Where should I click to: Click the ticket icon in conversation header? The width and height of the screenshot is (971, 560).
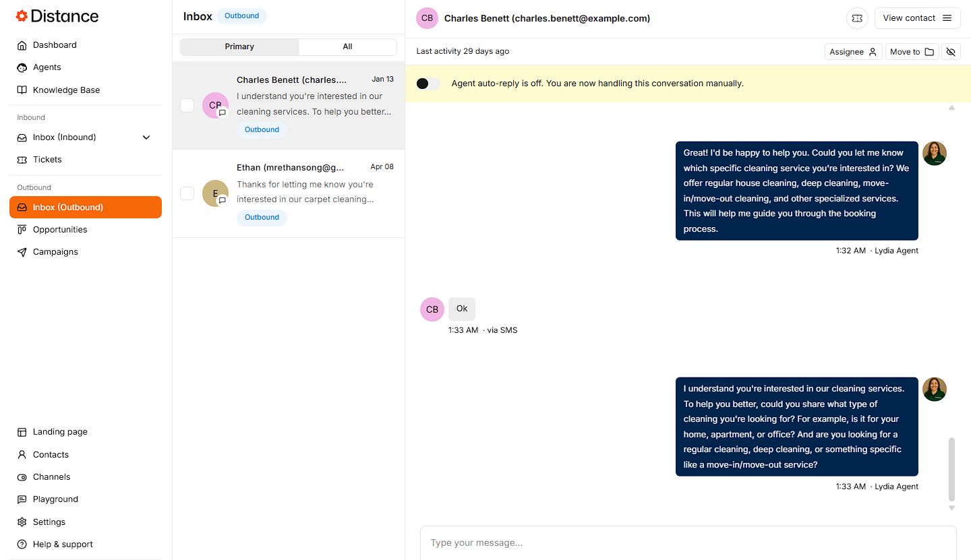pos(857,18)
